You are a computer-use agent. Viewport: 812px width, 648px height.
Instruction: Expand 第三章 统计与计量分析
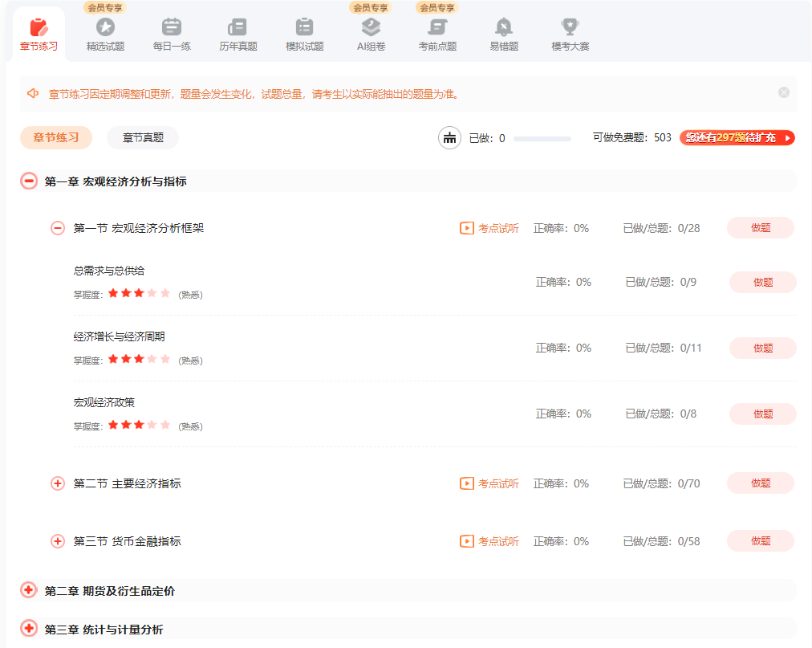29,629
